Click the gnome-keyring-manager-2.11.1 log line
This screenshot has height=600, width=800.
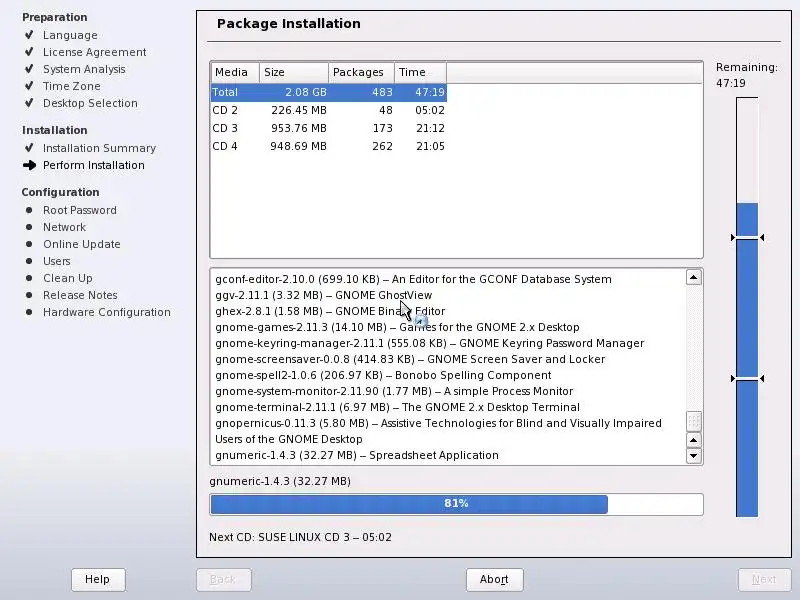tap(430, 343)
